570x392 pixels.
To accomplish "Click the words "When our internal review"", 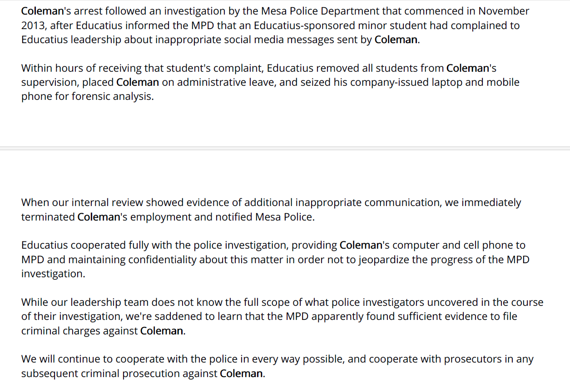I will coord(82,203).
